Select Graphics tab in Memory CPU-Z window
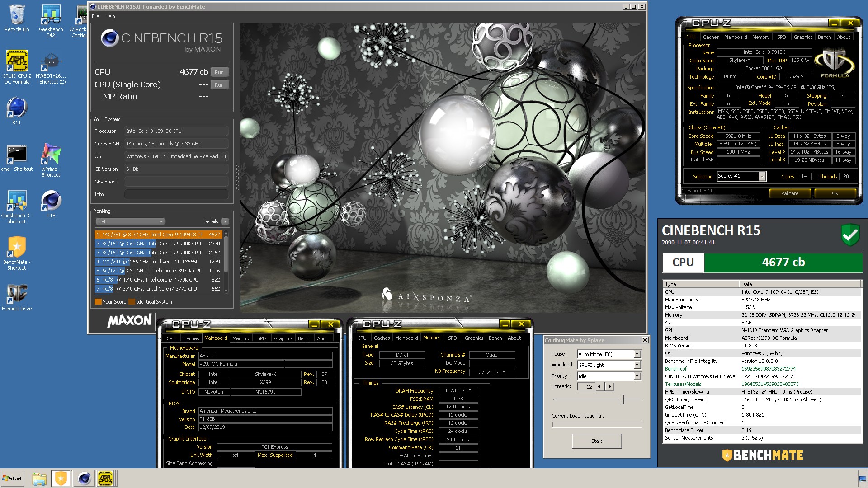 (474, 338)
